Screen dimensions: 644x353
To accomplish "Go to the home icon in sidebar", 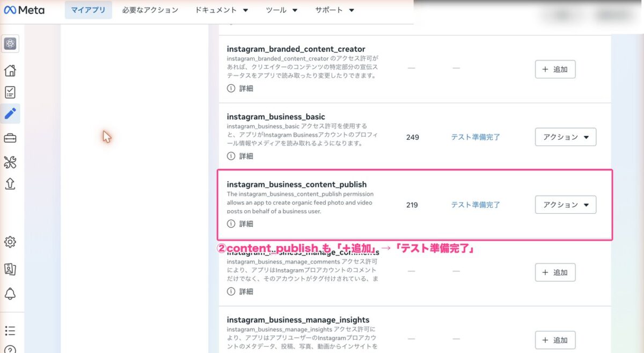I will 10,70.
